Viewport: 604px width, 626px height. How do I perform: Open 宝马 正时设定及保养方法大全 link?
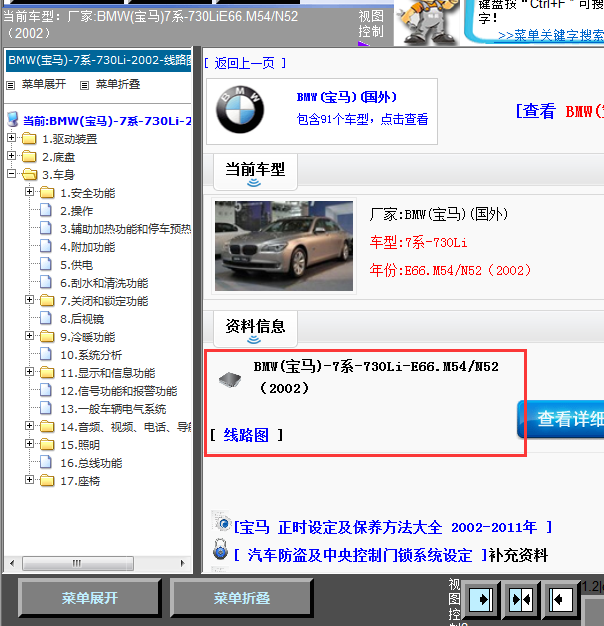pyautogui.click(x=393, y=527)
